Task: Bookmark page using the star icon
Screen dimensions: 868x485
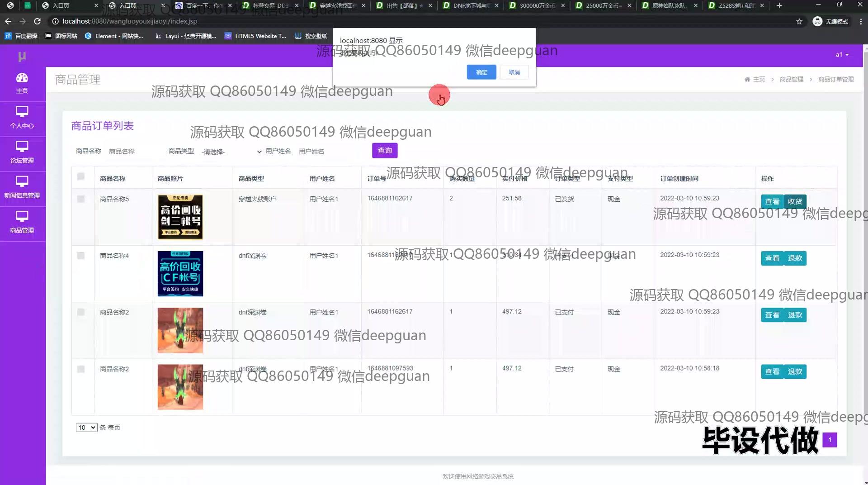Action: point(799,21)
